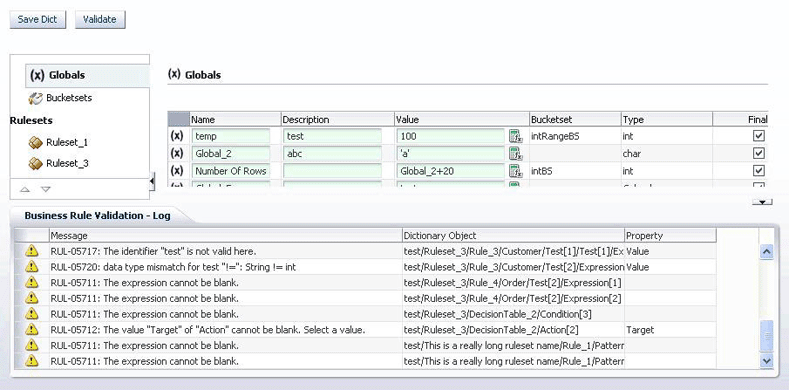Edit the Value field containing 100
The width and height of the screenshot is (789, 390).
point(451,136)
